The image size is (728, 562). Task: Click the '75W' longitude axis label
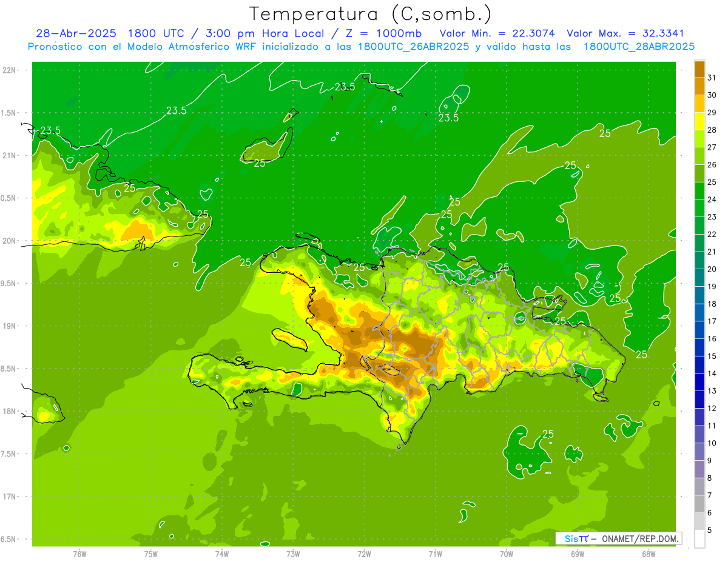pos(150,554)
